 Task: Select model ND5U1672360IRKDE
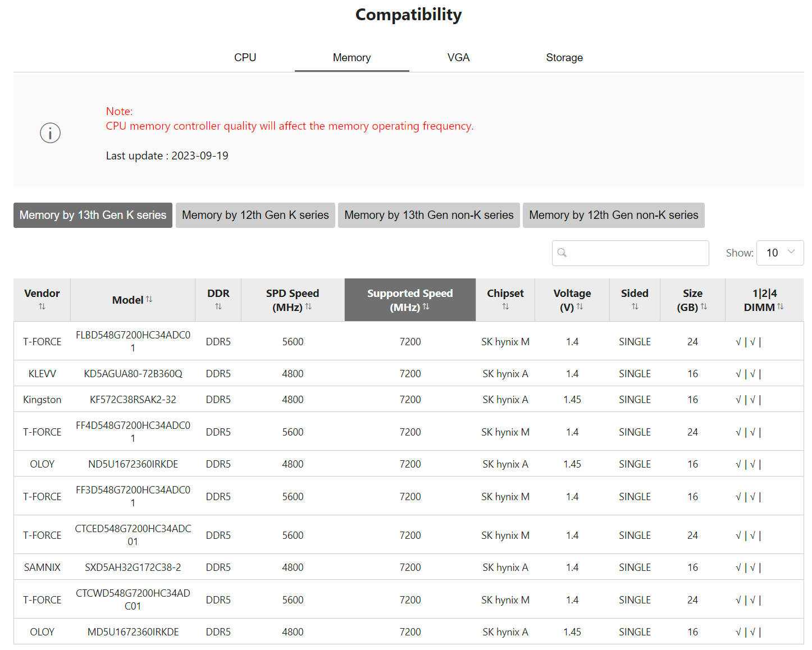click(133, 464)
